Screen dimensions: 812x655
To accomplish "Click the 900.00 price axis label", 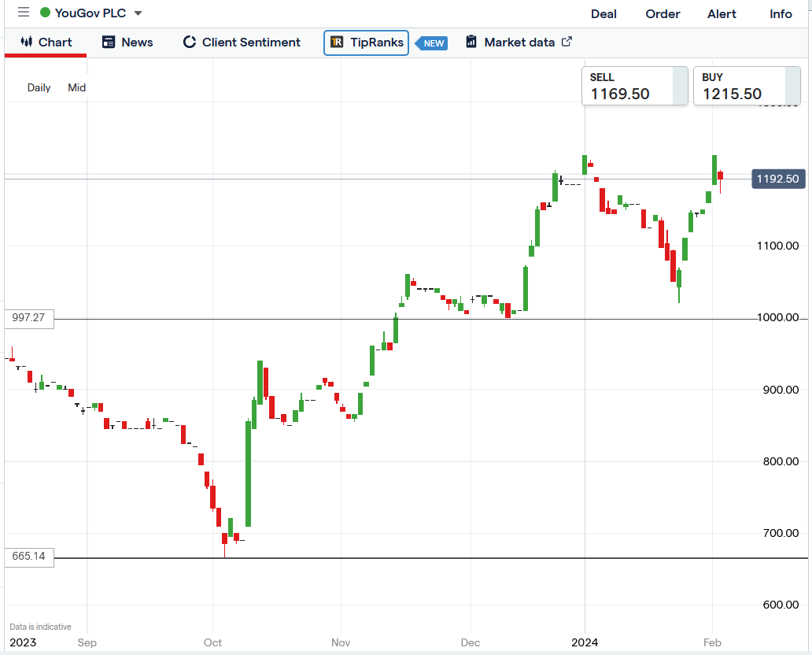I will (781, 390).
